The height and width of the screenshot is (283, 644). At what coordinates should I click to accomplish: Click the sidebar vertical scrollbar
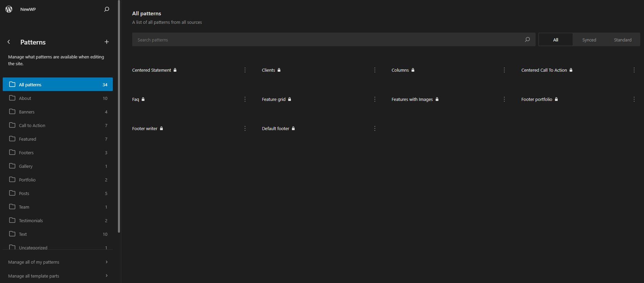pos(119,117)
